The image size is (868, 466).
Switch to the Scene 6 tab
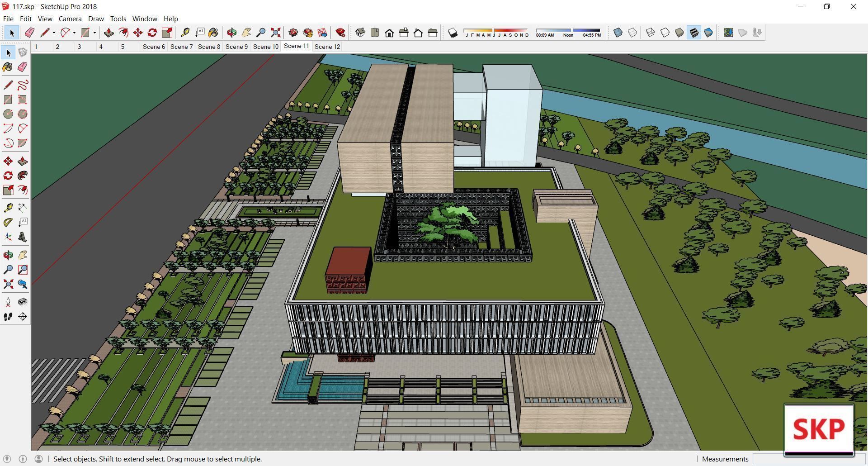(154, 47)
